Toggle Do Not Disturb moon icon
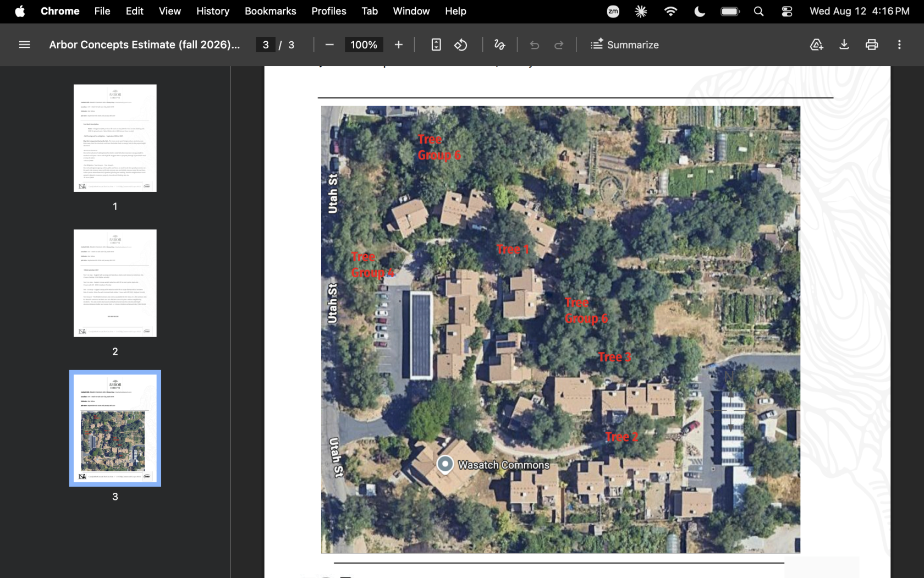 tap(700, 11)
